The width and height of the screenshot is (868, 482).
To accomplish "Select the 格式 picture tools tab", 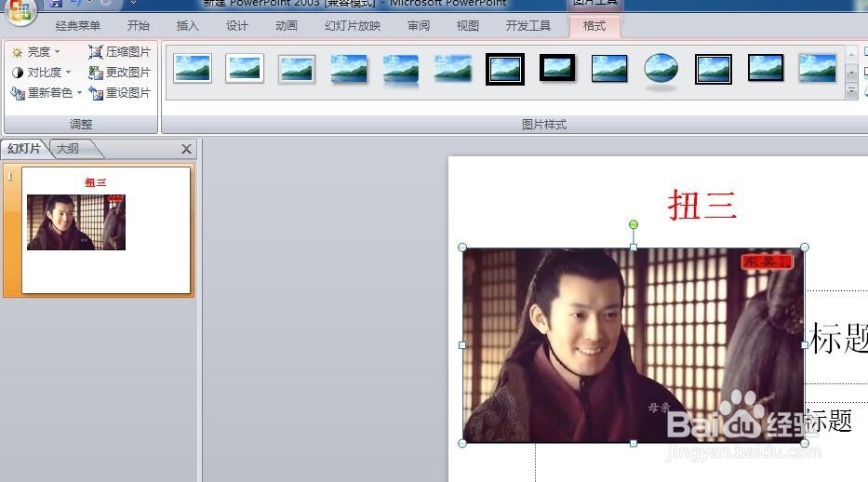I will tap(594, 25).
